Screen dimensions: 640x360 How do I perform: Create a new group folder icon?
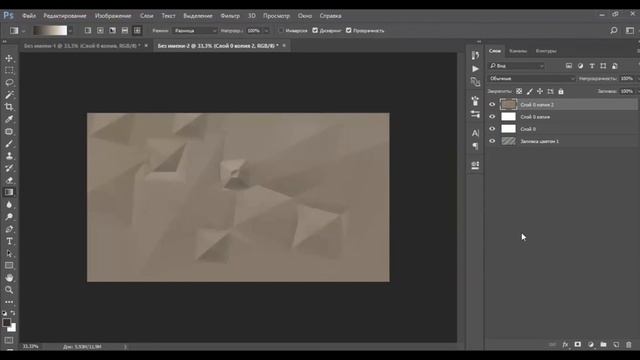(603, 345)
